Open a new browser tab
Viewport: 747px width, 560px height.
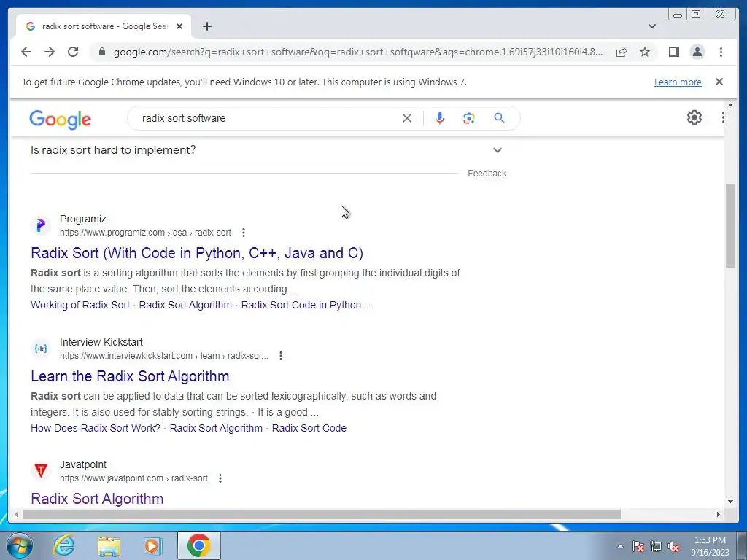pos(206,26)
